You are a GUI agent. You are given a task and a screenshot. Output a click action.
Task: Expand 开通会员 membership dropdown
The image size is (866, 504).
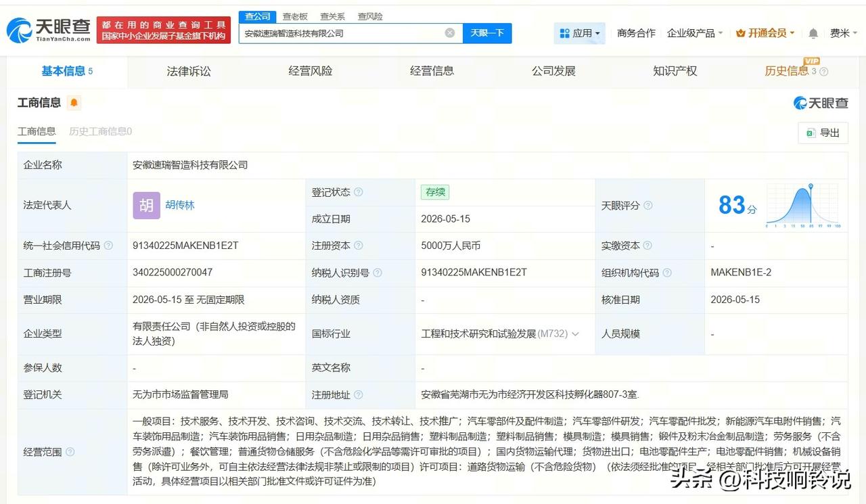[765, 33]
